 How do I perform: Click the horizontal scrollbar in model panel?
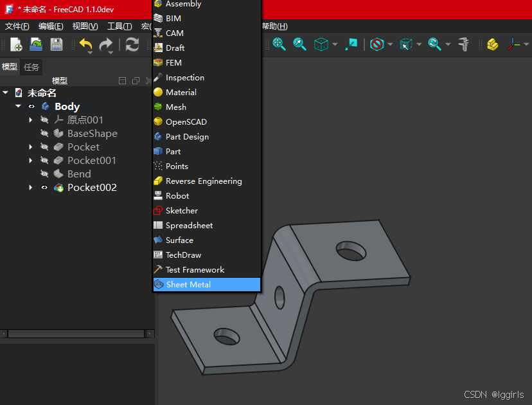(76, 334)
